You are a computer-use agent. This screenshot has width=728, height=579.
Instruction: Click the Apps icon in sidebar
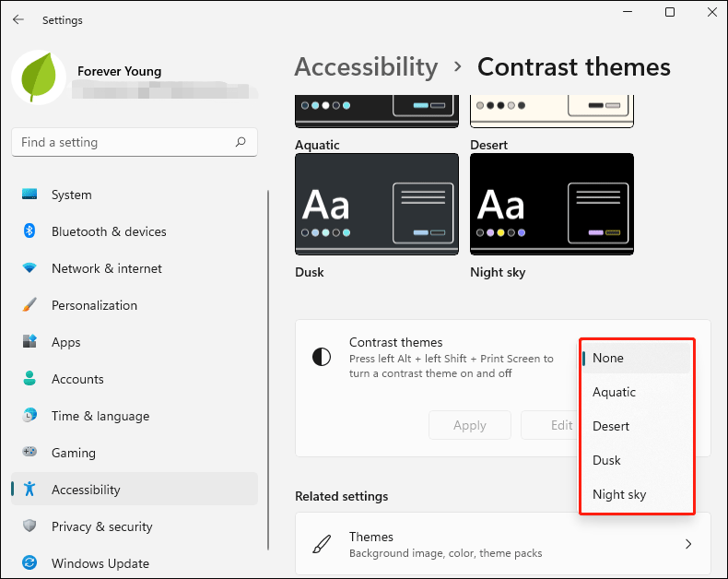pyautogui.click(x=29, y=341)
